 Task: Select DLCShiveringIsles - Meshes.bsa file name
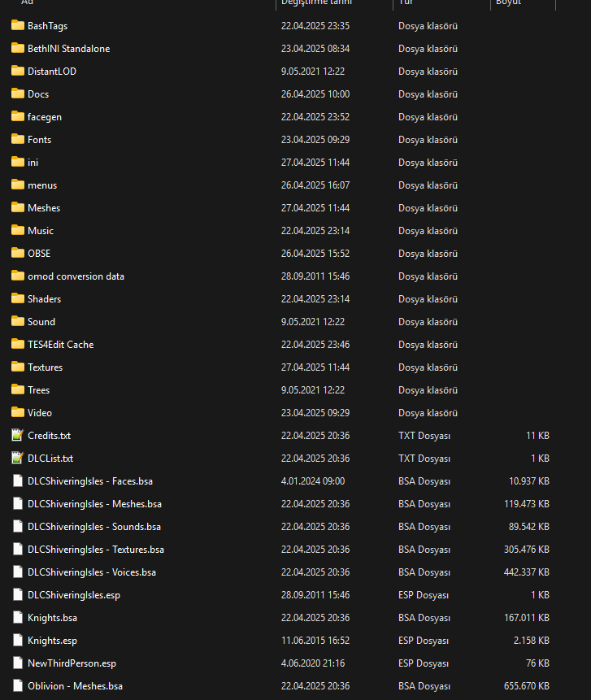(x=94, y=504)
